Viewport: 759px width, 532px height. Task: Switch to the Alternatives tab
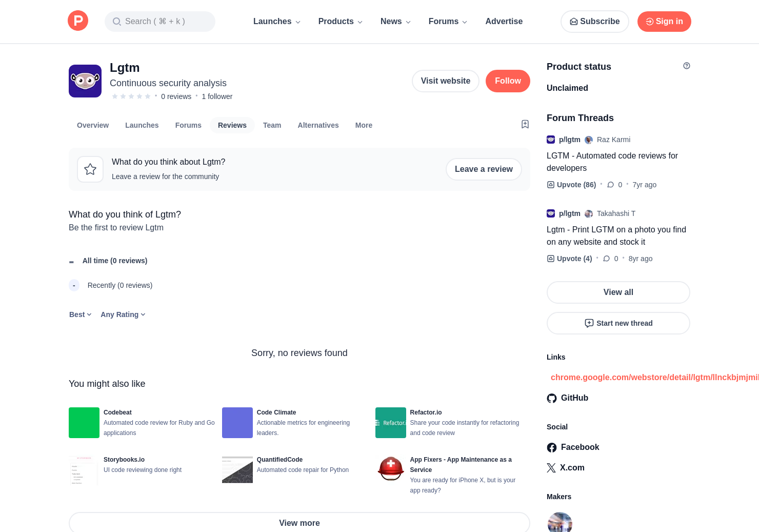tap(318, 125)
